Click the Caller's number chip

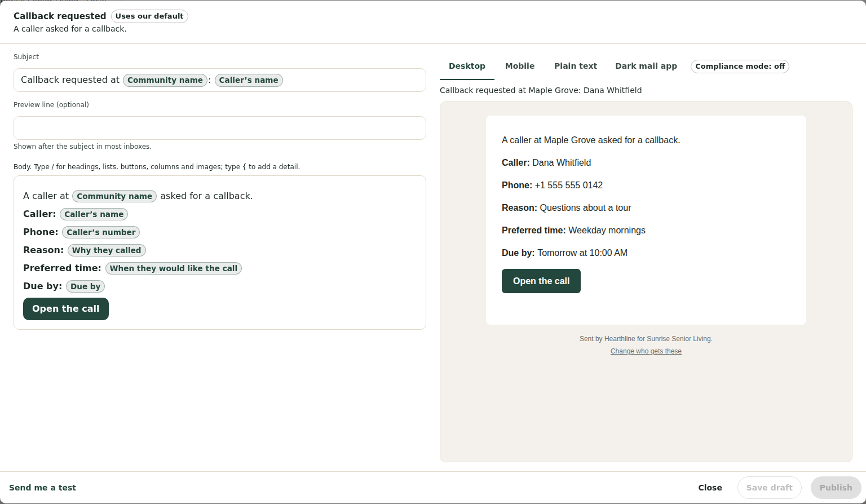point(101,232)
